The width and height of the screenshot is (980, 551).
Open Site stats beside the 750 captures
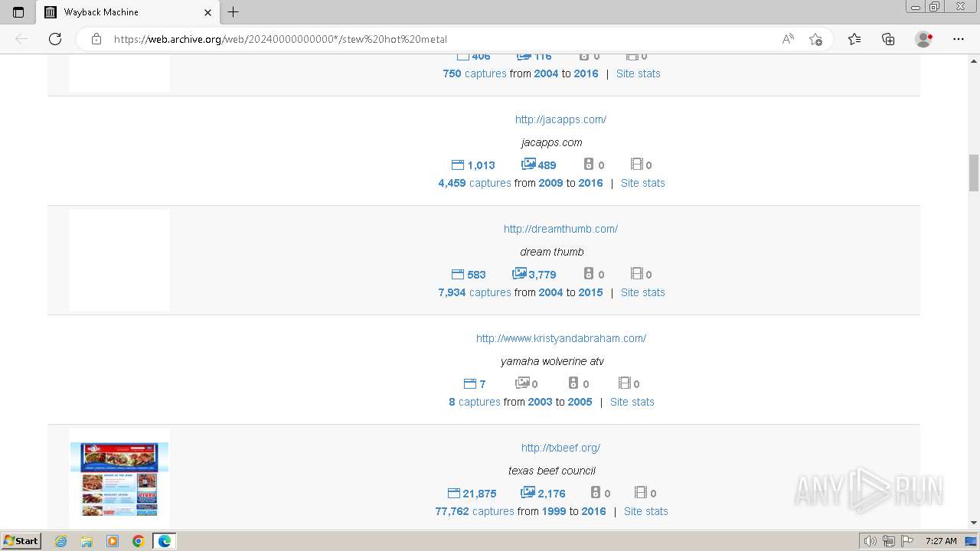[x=638, y=73]
